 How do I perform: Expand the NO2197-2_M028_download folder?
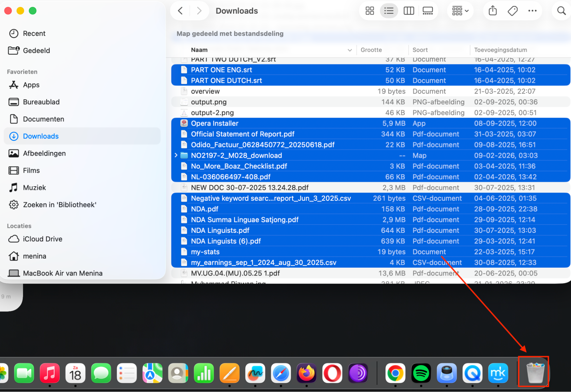(176, 155)
